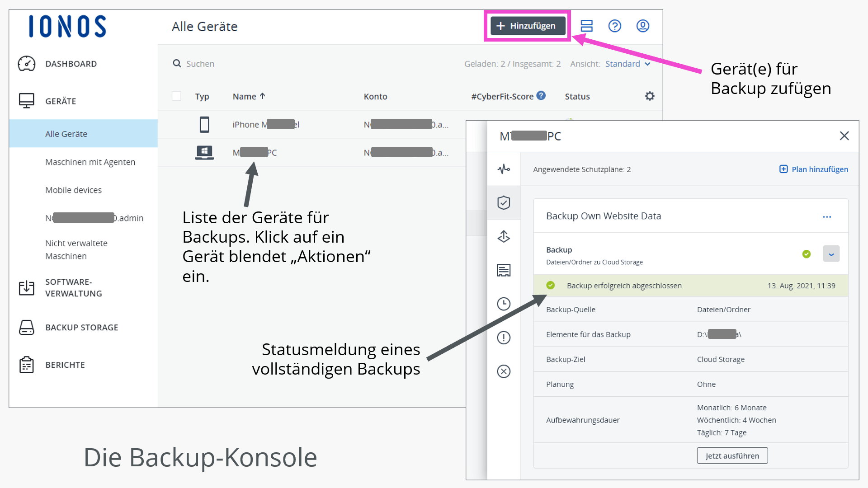Click the iPhone device type icon
Image resolution: width=868 pixels, height=488 pixels.
pyautogui.click(x=204, y=124)
